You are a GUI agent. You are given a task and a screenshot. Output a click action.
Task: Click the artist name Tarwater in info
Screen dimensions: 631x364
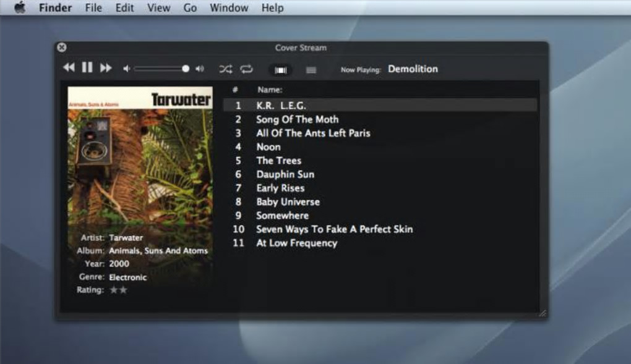pyautogui.click(x=126, y=238)
